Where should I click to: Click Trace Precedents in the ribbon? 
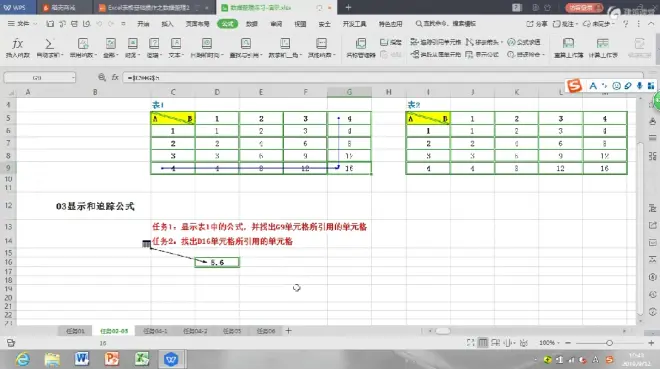click(435, 42)
